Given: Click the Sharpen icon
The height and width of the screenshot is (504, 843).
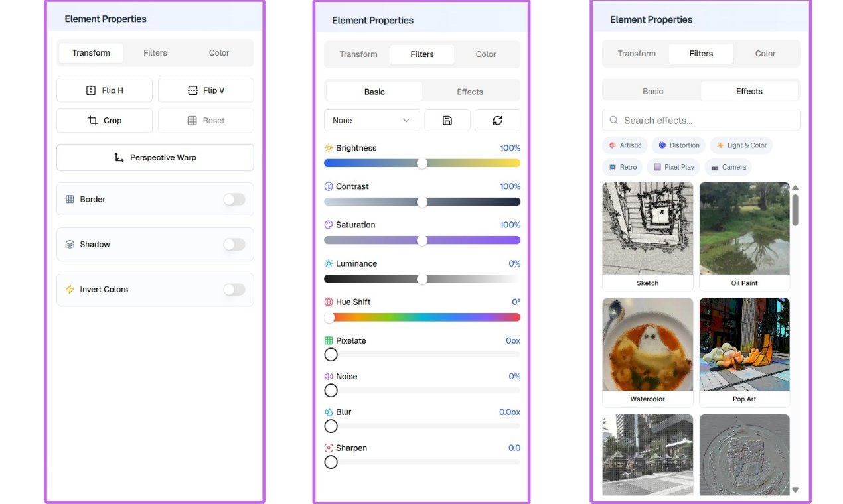Looking at the screenshot, I should coord(328,448).
